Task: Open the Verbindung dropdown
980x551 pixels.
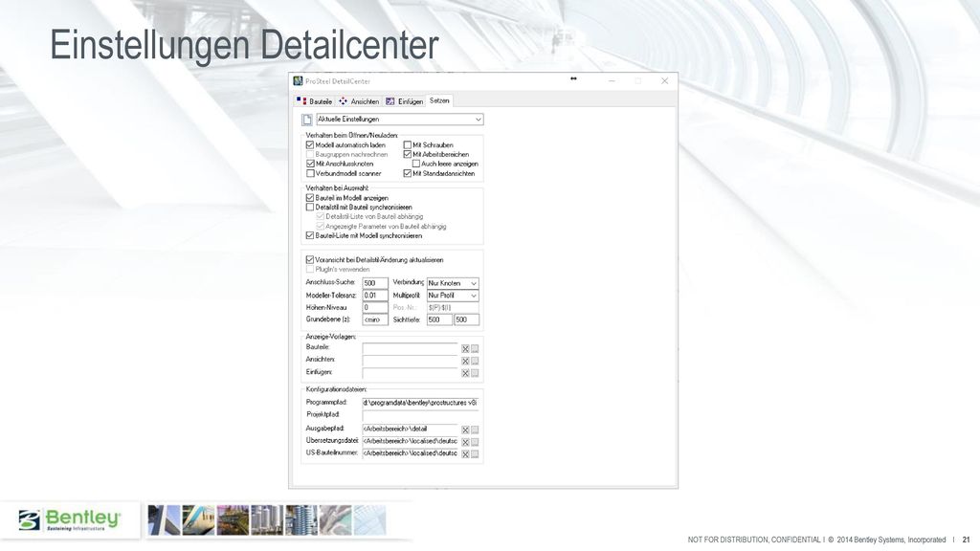Action: 453,283
